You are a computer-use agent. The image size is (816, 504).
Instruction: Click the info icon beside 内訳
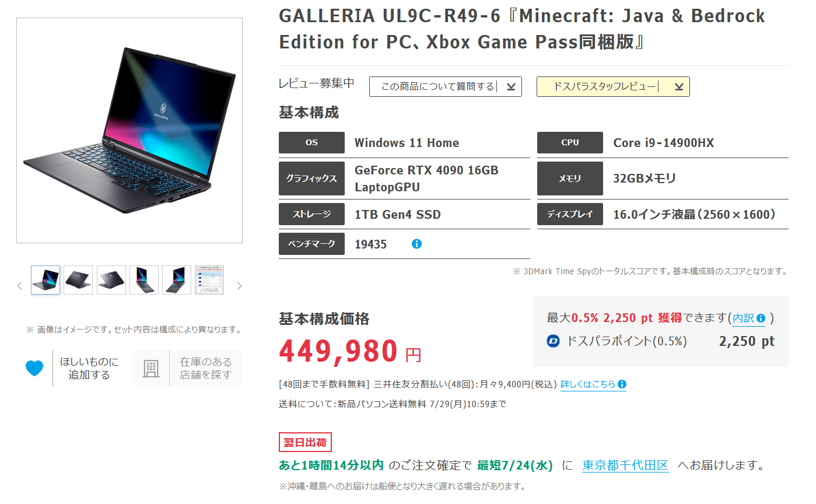click(x=761, y=318)
